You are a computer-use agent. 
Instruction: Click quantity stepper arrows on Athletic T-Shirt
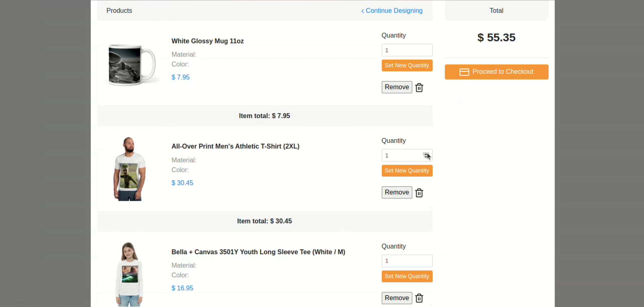tap(425, 155)
